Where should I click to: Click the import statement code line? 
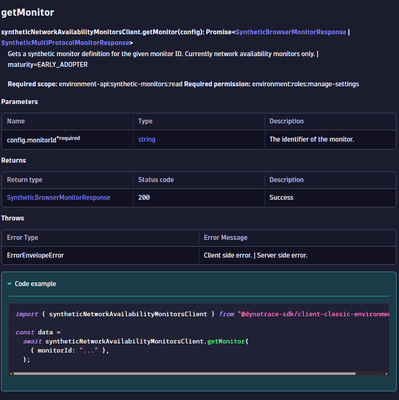pyautogui.click(x=202, y=314)
